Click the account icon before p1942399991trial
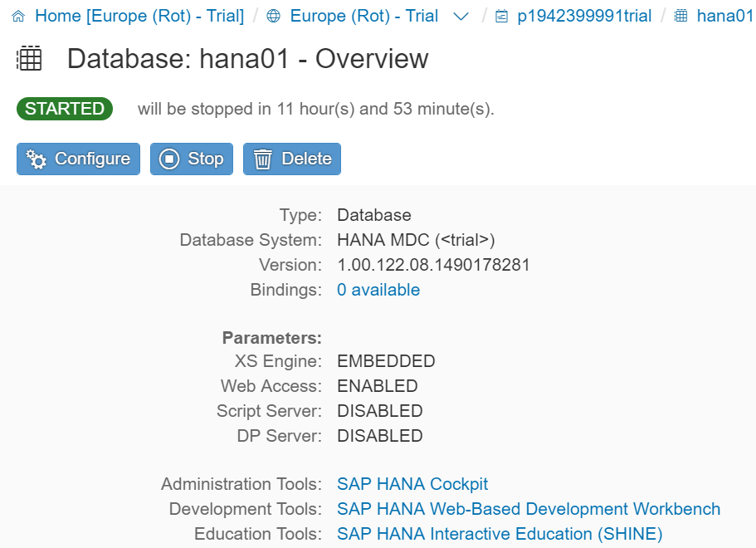756x548 pixels. pyautogui.click(x=501, y=17)
